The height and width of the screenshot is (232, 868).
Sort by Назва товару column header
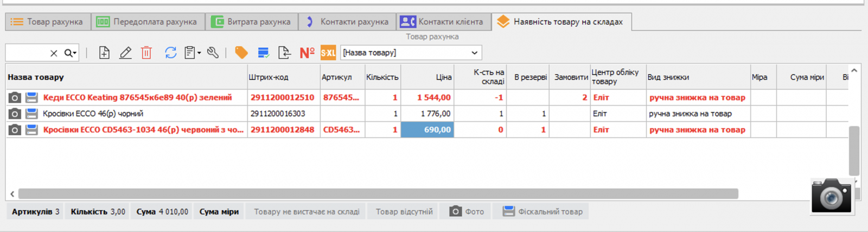point(126,77)
